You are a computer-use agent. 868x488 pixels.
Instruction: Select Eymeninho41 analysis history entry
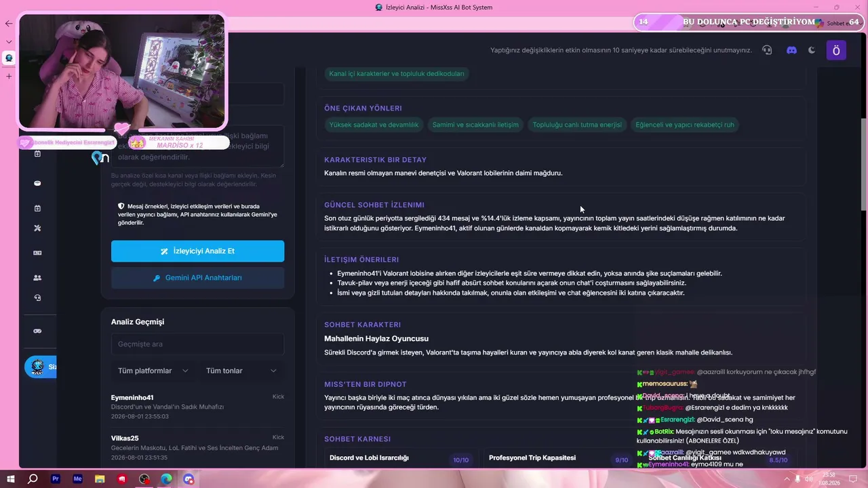pos(197,407)
